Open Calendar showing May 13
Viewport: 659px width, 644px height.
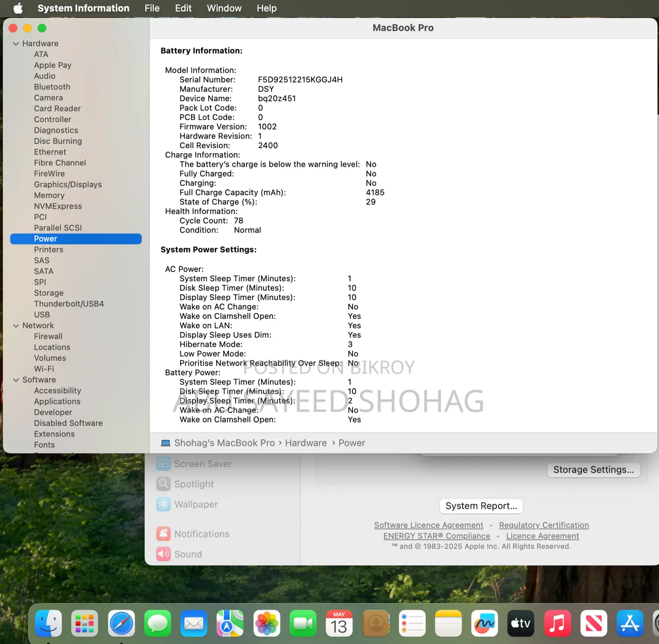click(339, 623)
